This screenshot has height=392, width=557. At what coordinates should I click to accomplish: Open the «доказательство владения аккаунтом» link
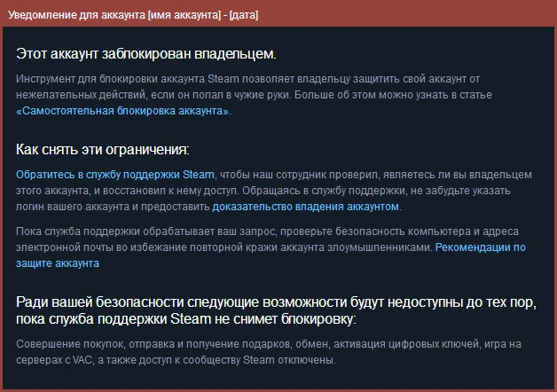point(305,207)
